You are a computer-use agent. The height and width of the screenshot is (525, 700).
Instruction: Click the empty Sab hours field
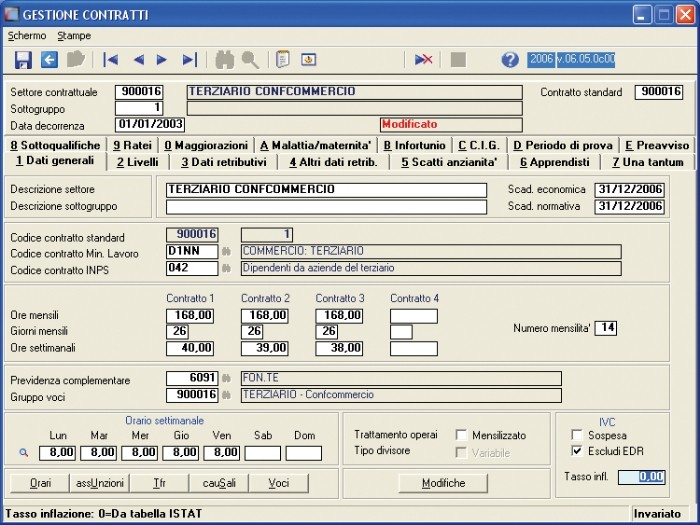point(262,453)
